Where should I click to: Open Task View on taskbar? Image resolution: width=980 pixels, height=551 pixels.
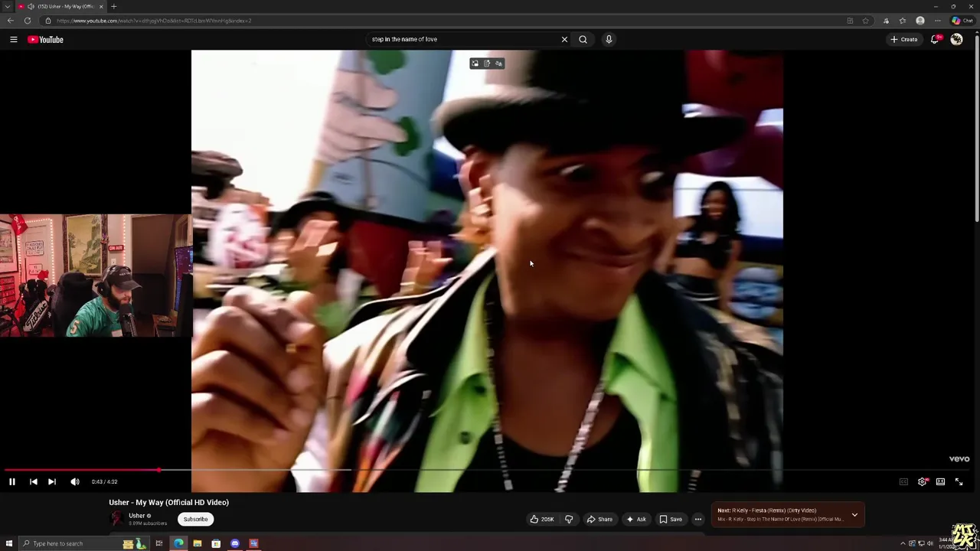[x=159, y=543]
